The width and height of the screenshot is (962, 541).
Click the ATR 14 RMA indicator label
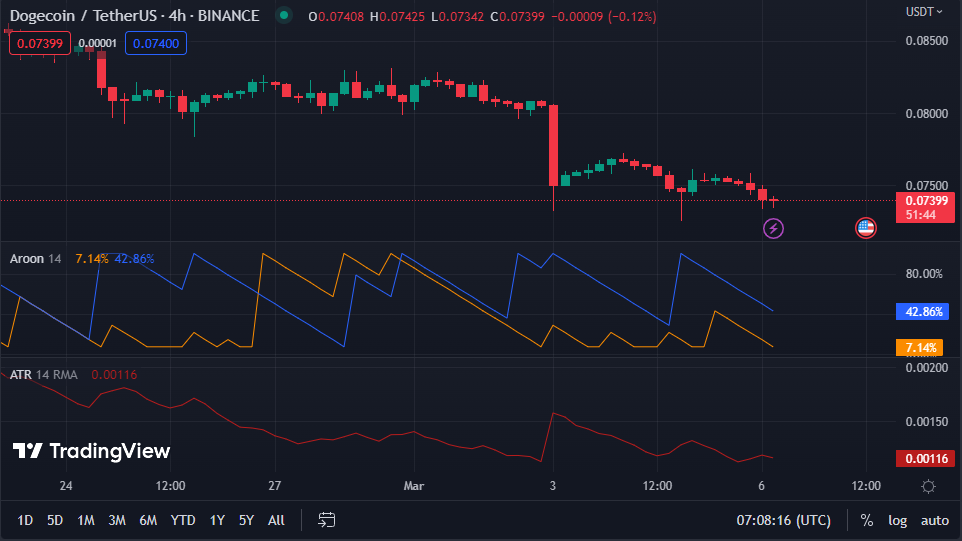click(43, 375)
